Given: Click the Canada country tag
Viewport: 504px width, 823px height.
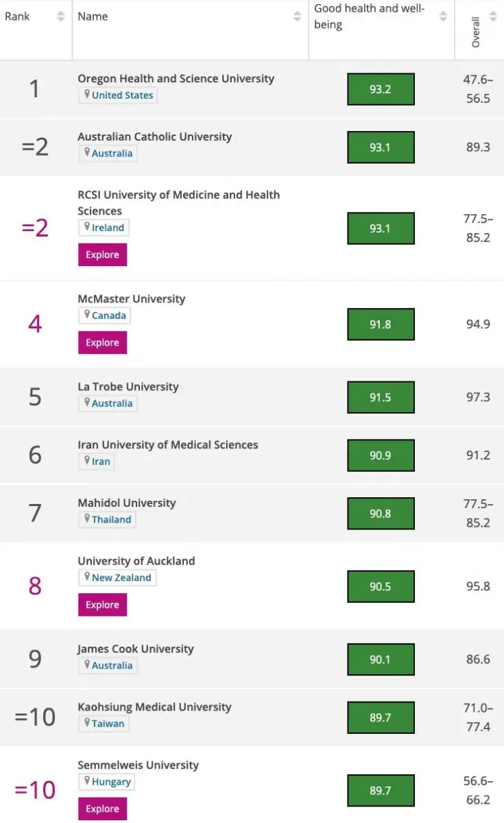Looking at the screenshot, I should [109, 315].
